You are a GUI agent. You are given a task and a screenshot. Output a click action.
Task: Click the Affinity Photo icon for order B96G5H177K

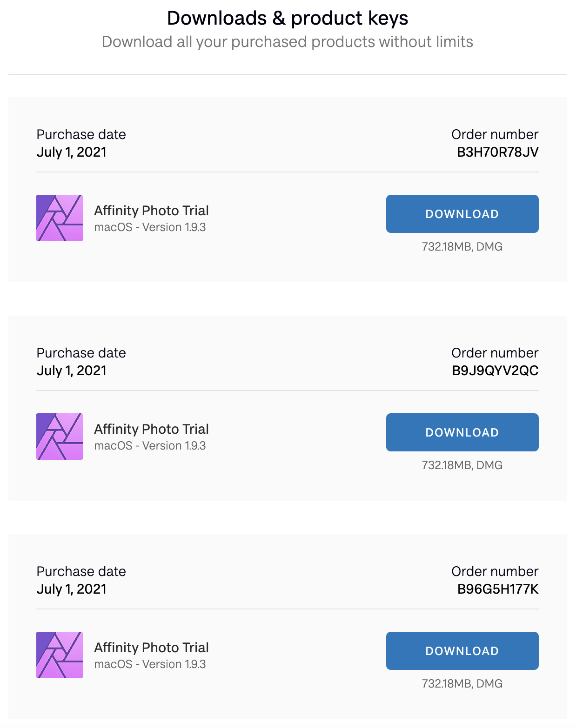coord(60,655)
